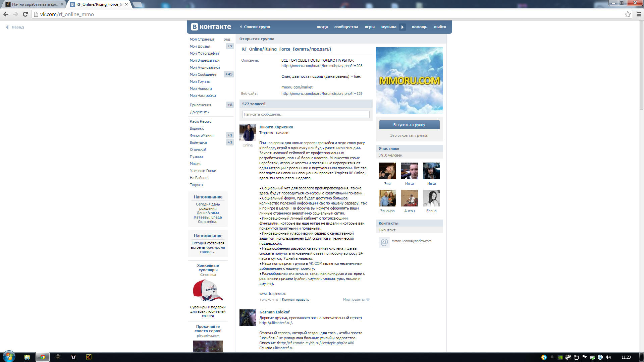Viewport: 644px width, 362px height.
Task: Click mmoru.com@yandex.com contact
Action: pyautogui.click(x=412, y=241)
